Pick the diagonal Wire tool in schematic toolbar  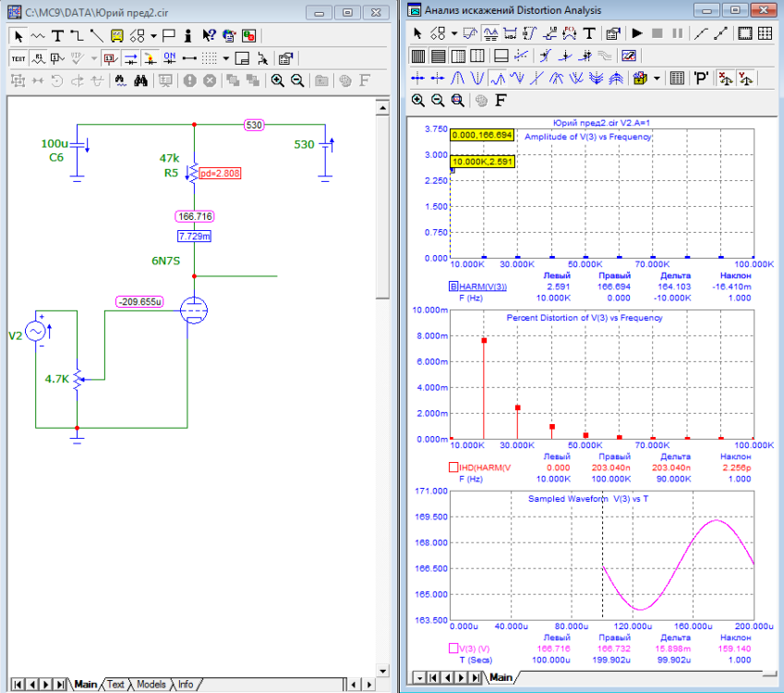pos(98,36)
